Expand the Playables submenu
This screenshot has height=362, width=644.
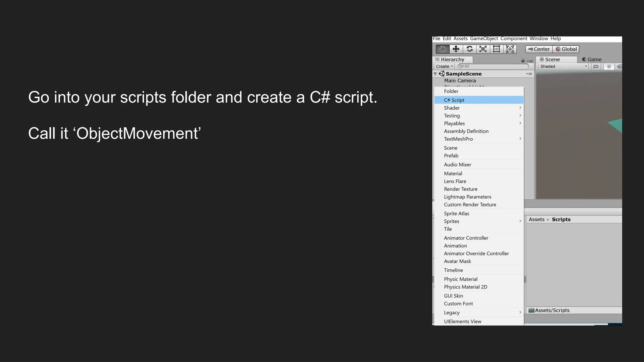[479, 123]
